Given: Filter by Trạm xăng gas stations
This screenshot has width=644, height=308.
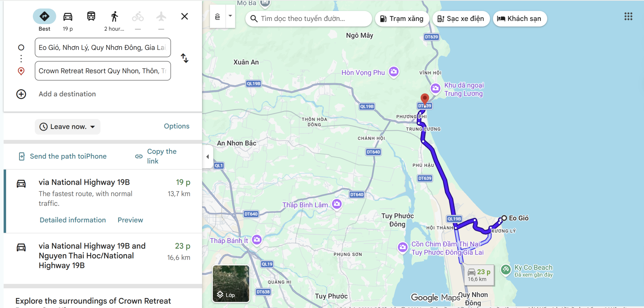Looking at the screenshot, I should pos(402,19).
